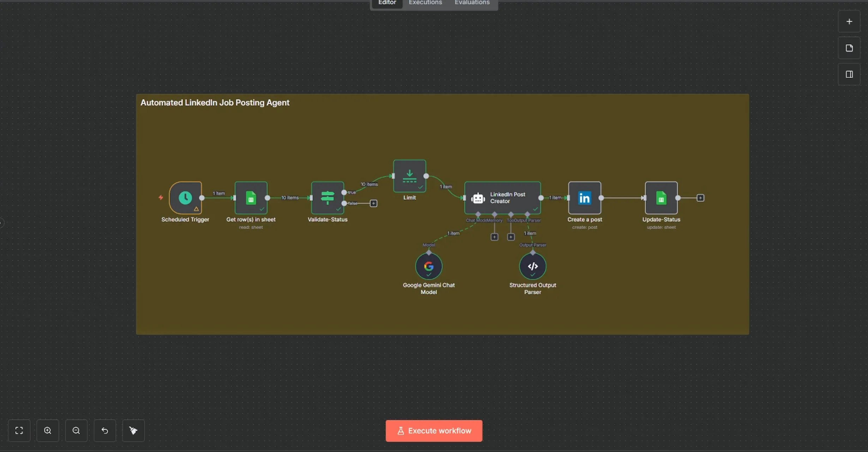Open the Update-Status sheet node
Screen dimensions: 868x452
661,198
